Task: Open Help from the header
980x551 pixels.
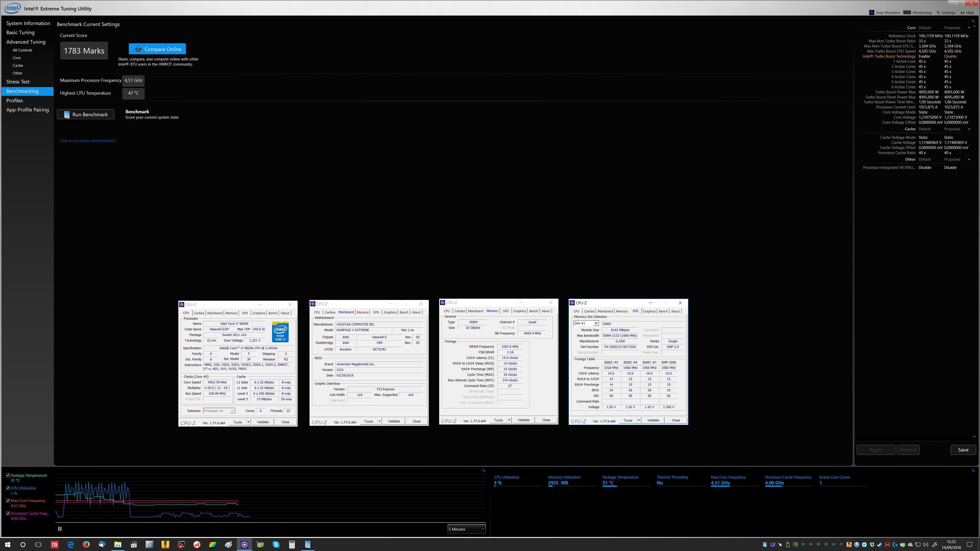Action: [x=967, y=12]
